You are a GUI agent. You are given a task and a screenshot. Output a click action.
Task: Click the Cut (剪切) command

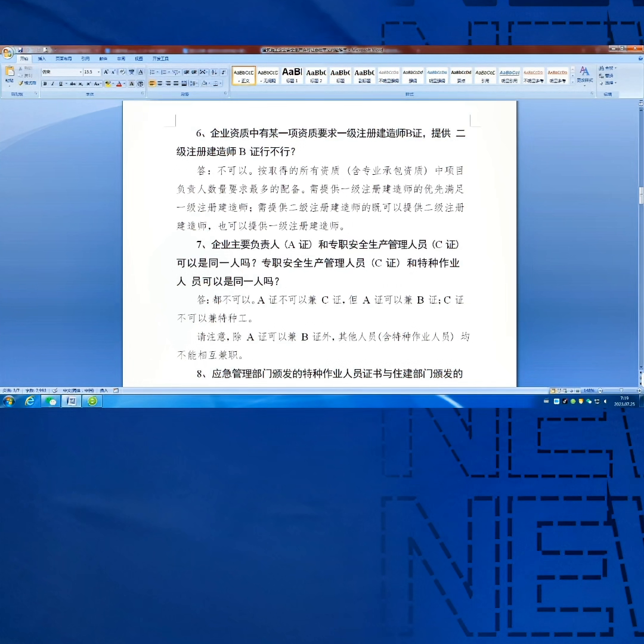coord(26,68)
